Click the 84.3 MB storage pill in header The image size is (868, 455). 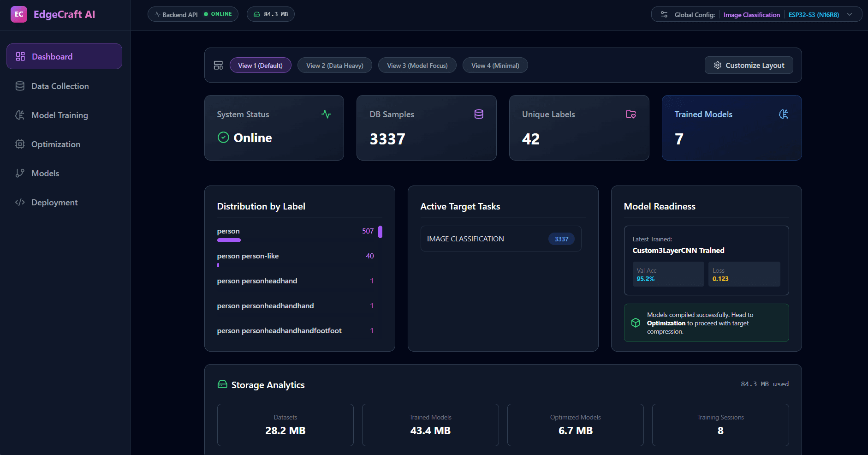point(271,14)
